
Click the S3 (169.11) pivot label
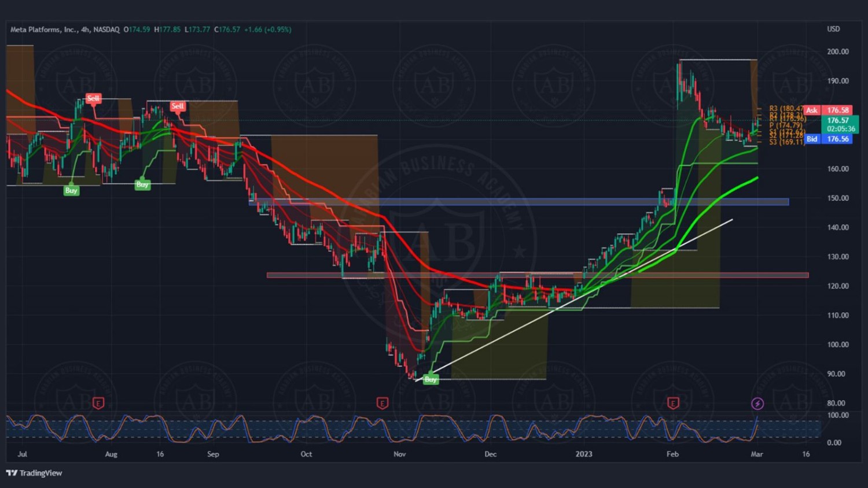[786, 142]
